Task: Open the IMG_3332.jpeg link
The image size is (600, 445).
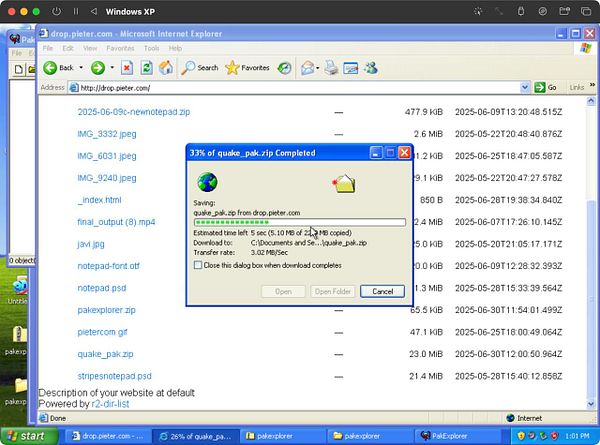Action: pos(107,134)
